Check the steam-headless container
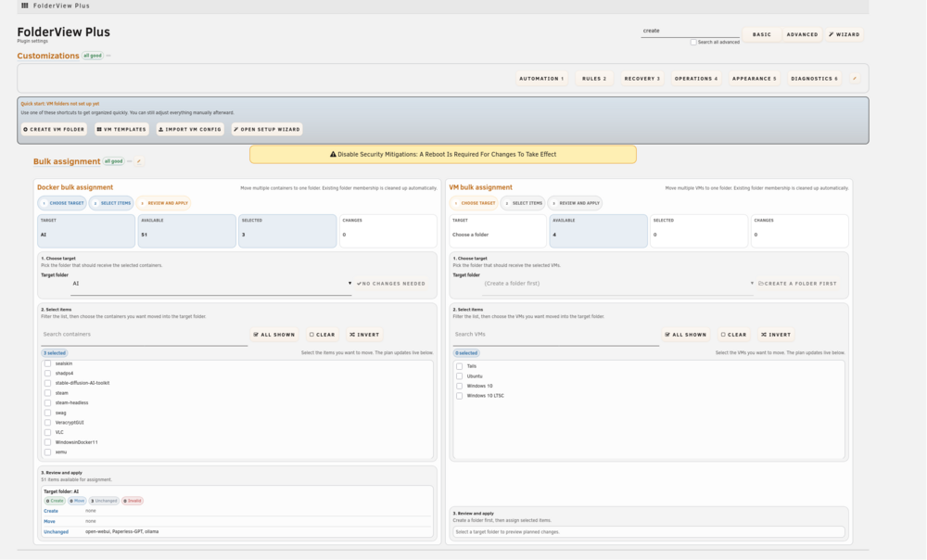This screenshot has width=927, height=560. (48, 402)
